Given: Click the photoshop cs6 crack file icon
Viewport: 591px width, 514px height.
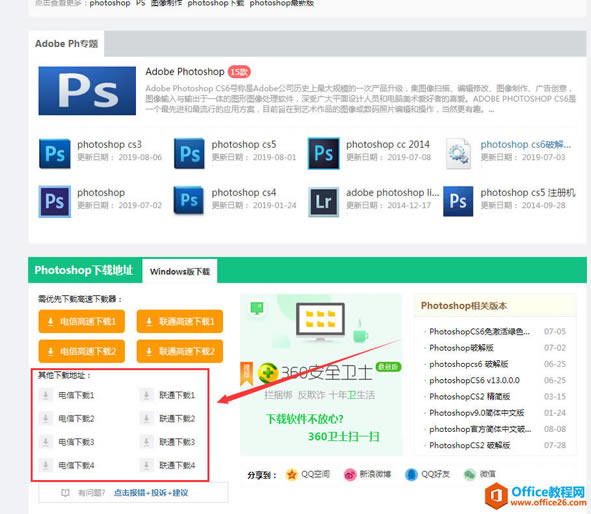Looking at the screenshot, I should tap(458, 153).
